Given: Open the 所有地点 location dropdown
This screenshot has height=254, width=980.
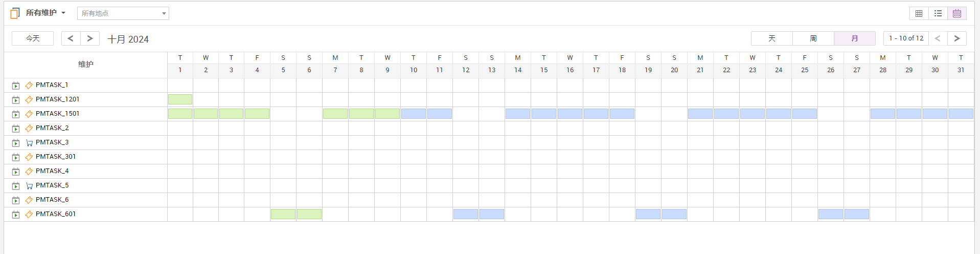Looking at the screenshot, I should pos(123,13).
